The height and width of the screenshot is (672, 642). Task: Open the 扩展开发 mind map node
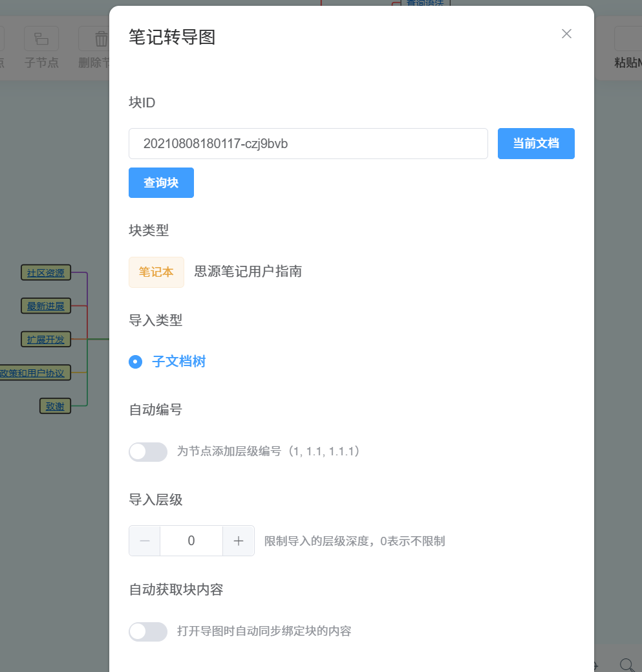coord(46,340)
